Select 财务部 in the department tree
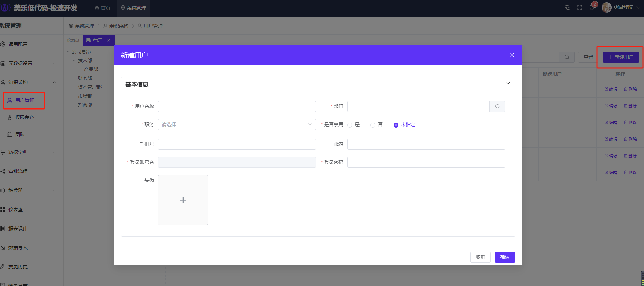644x286 pixels. tap(85, 78)
